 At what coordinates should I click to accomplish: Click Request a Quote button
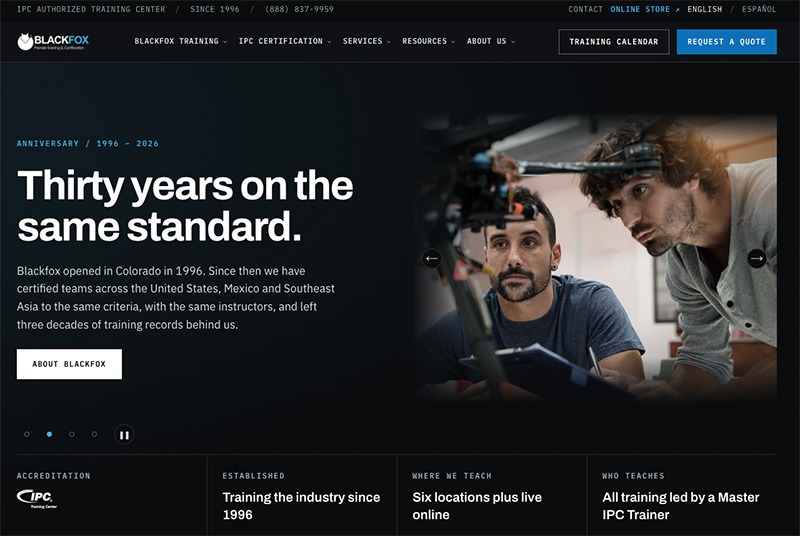(727, 42)
